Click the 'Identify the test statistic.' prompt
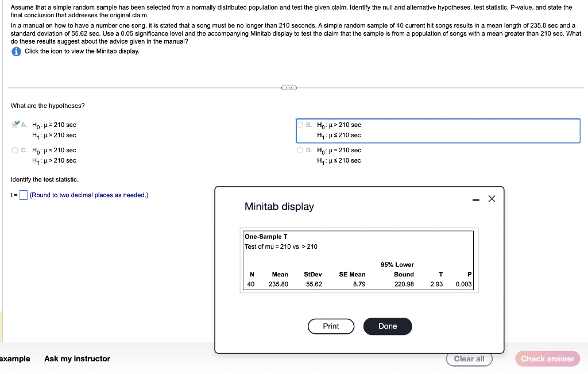The height and width of the screenshot is (374, 588). click(x=45, y=180)
